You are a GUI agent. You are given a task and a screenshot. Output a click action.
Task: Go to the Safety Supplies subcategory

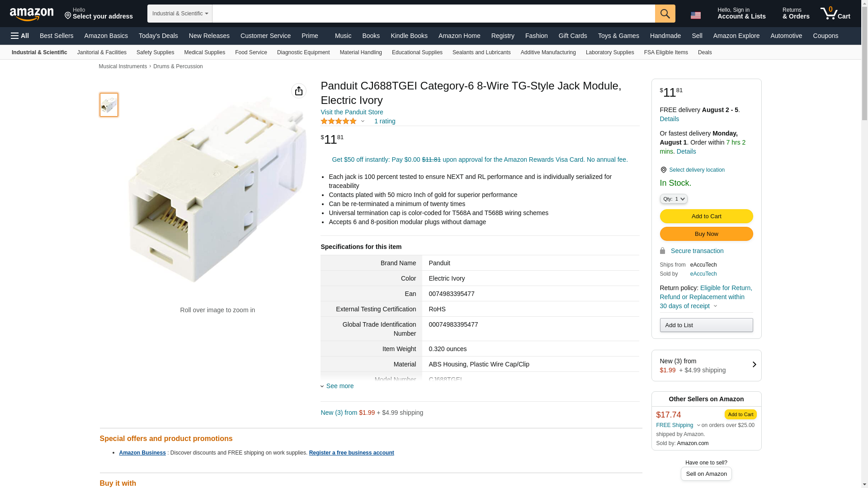(x=155, y=52)
